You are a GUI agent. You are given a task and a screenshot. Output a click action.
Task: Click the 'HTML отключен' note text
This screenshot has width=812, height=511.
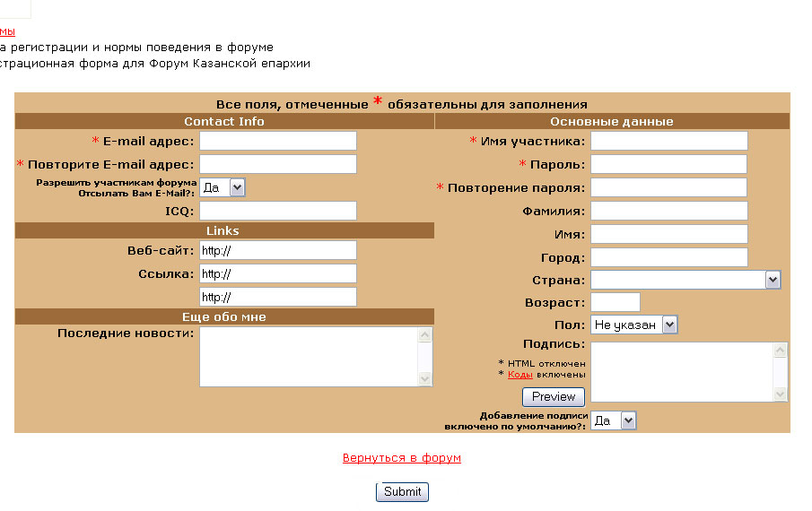[542, 364]
